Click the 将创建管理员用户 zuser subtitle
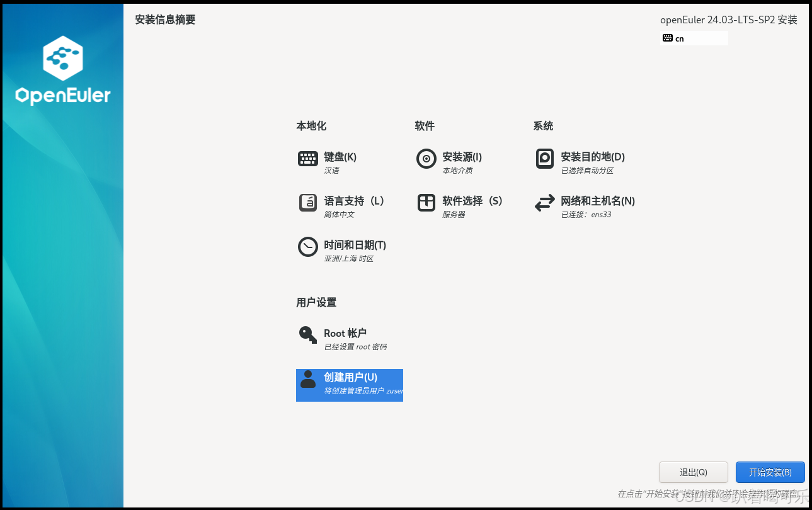The width and height of the screenshot is (812, 510). point(362,392)
